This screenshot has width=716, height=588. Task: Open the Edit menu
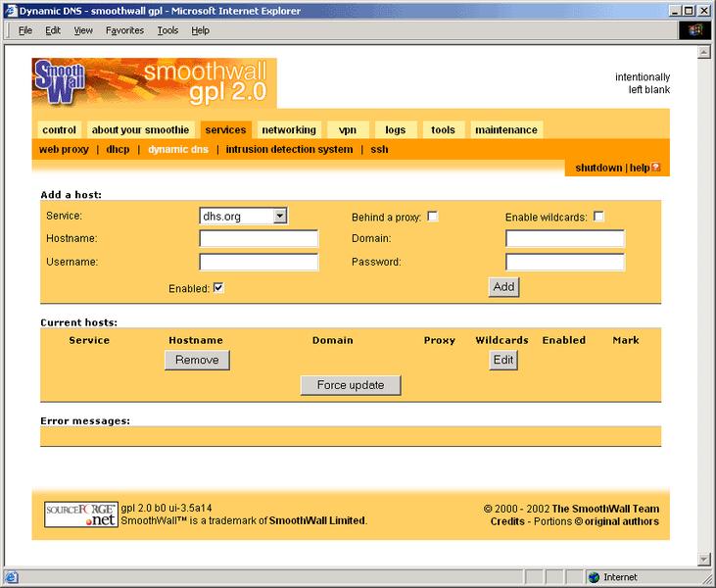click(x=53, y=30)
